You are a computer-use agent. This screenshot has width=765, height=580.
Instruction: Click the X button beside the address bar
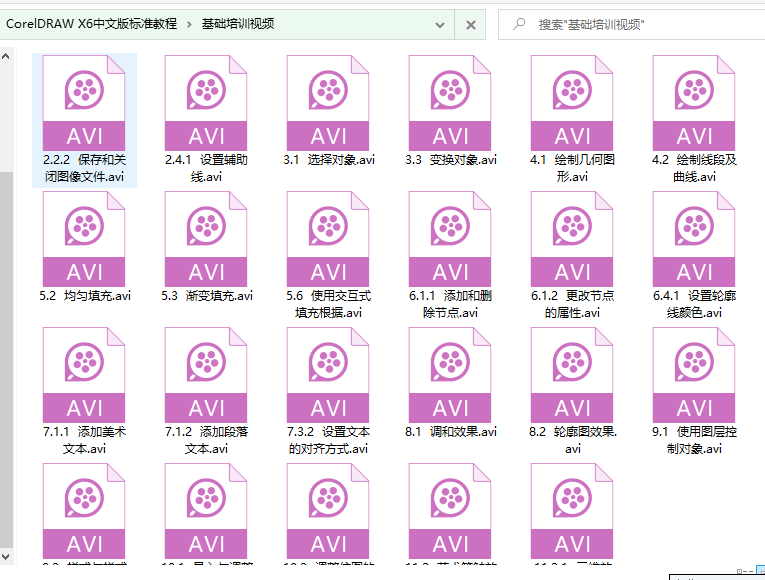470,25
